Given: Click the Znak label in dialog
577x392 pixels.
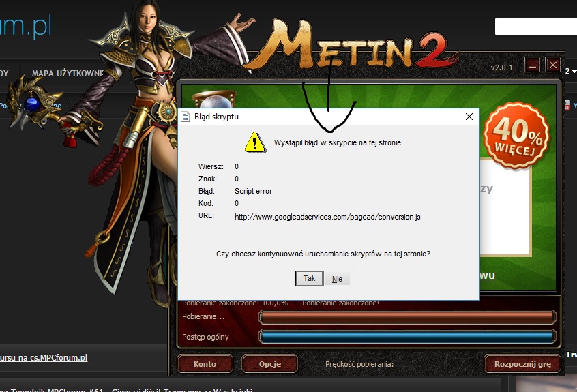Looking at the screenshot, I should [207, 179].
